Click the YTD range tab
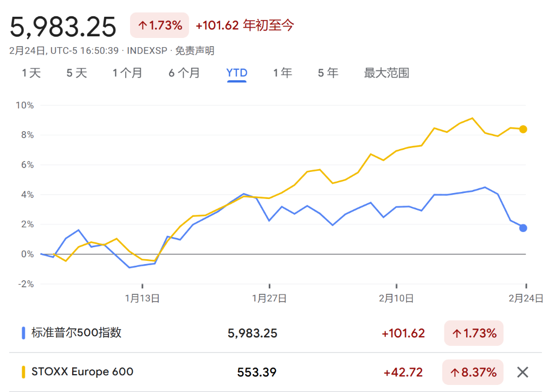The image size is (555, 392). click(x=237, y=73)
